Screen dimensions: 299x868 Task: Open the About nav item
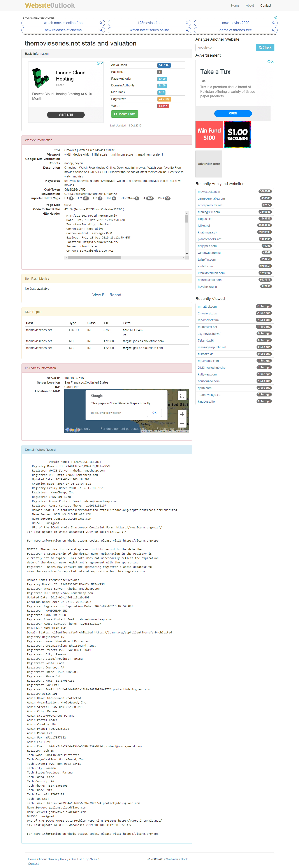(x=250, y=6)
